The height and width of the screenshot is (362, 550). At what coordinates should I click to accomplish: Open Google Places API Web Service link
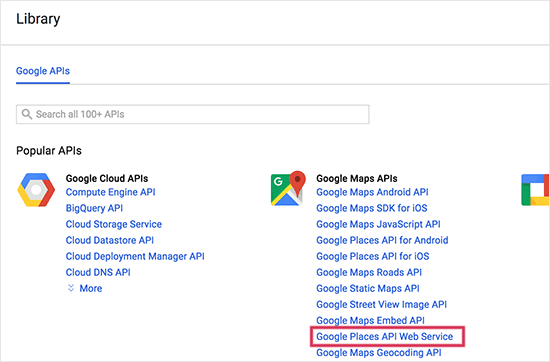(x=385, y=337)
